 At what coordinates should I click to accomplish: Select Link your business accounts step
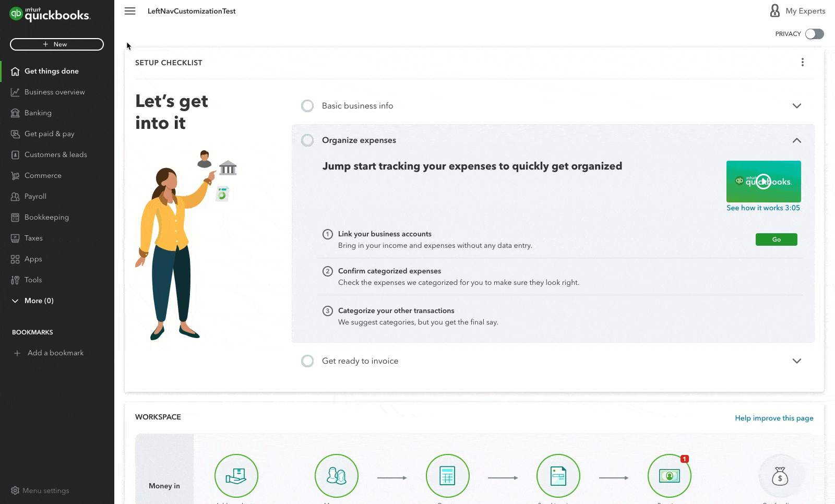[385, 234]
